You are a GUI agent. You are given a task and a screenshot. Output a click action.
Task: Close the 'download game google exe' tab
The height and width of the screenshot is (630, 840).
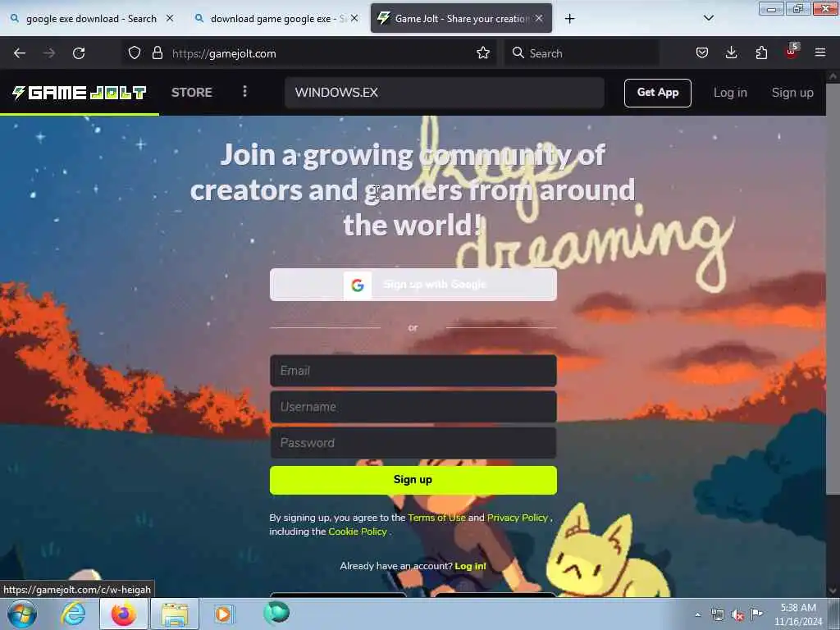tap(354, 18)
